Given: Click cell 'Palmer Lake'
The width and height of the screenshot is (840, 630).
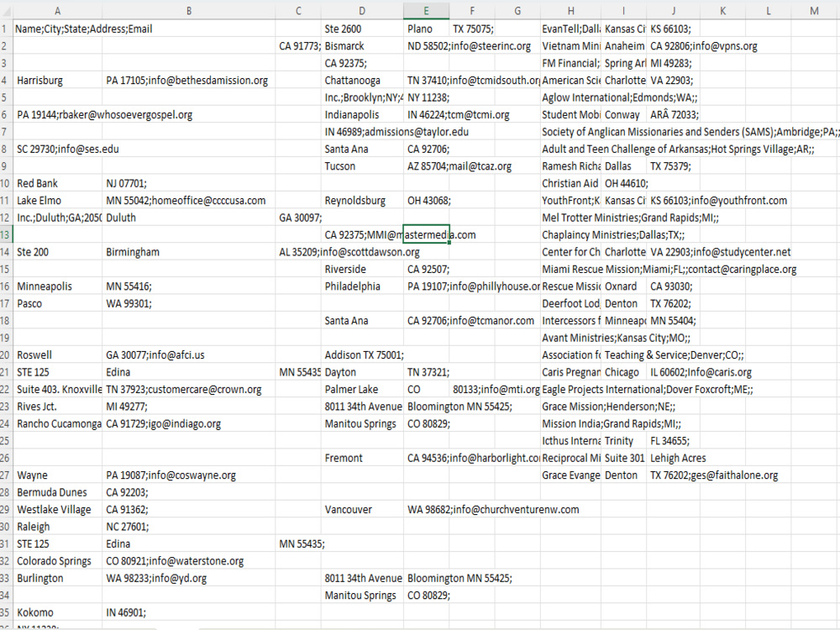Looking at the screenshot, I should [362, 390].
